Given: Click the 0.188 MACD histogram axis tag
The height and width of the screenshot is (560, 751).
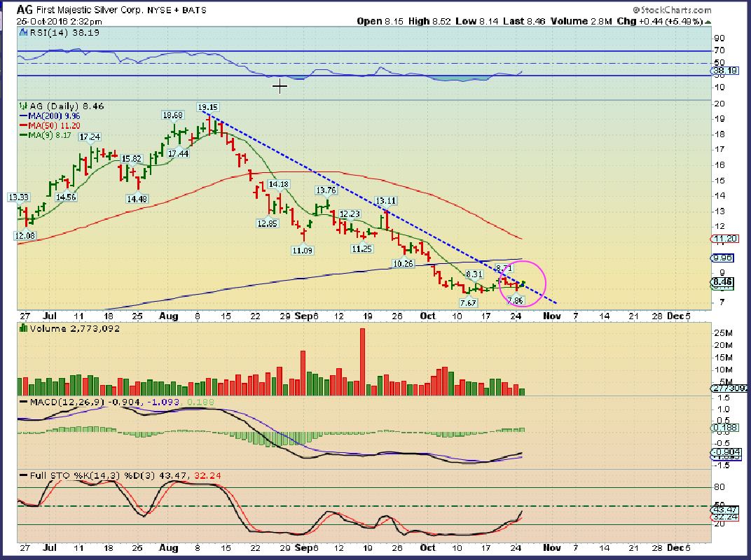Looking at the screenshot, I should point(724,428).
